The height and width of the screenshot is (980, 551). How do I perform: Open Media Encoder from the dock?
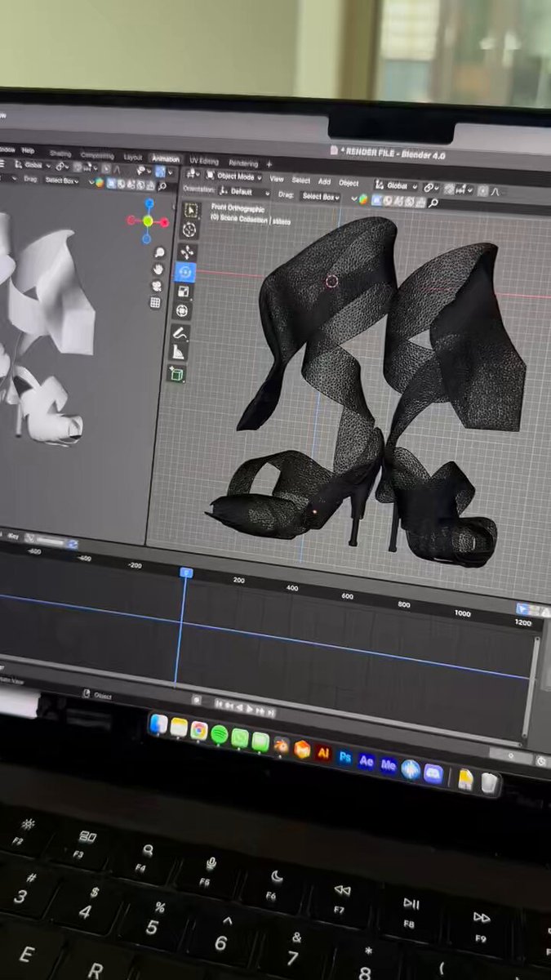(x=389, y=765)
